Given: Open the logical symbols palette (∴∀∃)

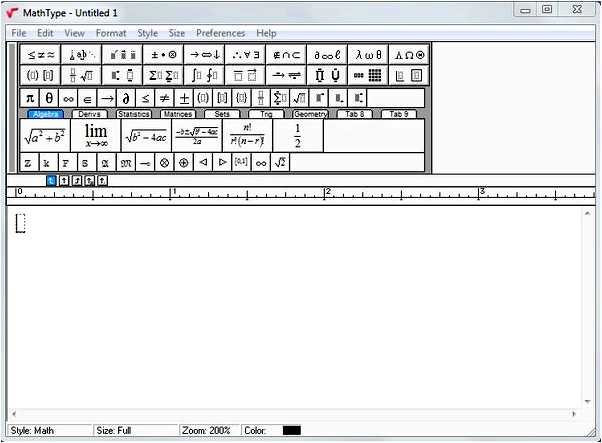Looking at the screenshot, I should (x=245, y=55).
